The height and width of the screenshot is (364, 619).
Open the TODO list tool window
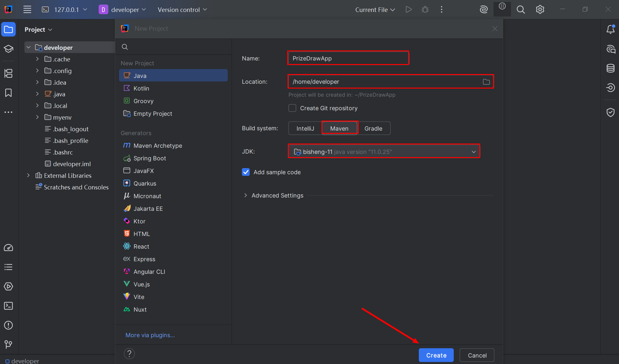8,267
